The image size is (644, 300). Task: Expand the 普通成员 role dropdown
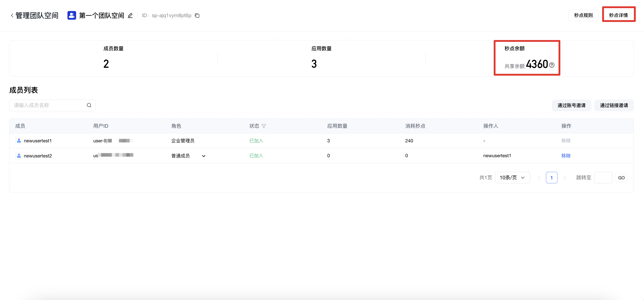(203, 156)
